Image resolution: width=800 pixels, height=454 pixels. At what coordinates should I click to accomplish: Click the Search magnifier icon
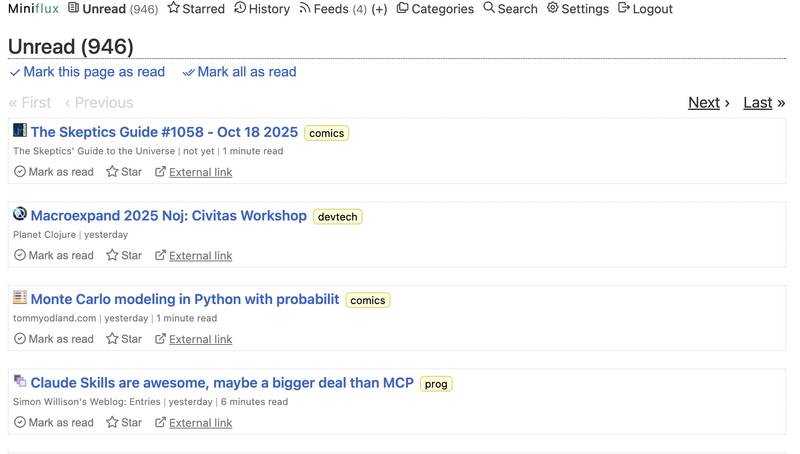pos(489,8)
